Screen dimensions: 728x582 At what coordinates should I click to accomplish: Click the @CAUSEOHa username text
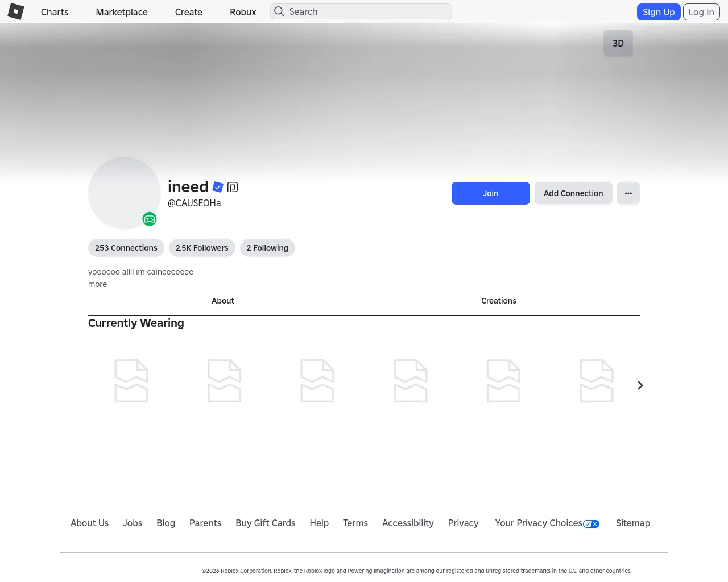click(194, 203)
